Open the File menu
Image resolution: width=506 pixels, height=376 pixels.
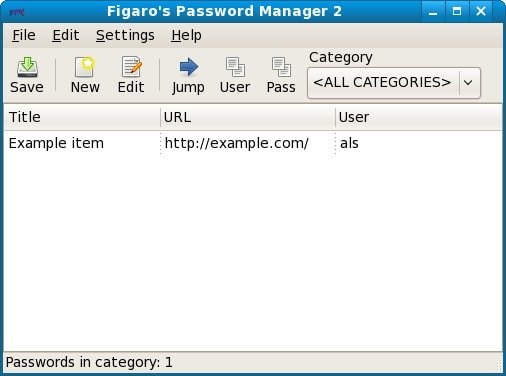pos(24,35)
